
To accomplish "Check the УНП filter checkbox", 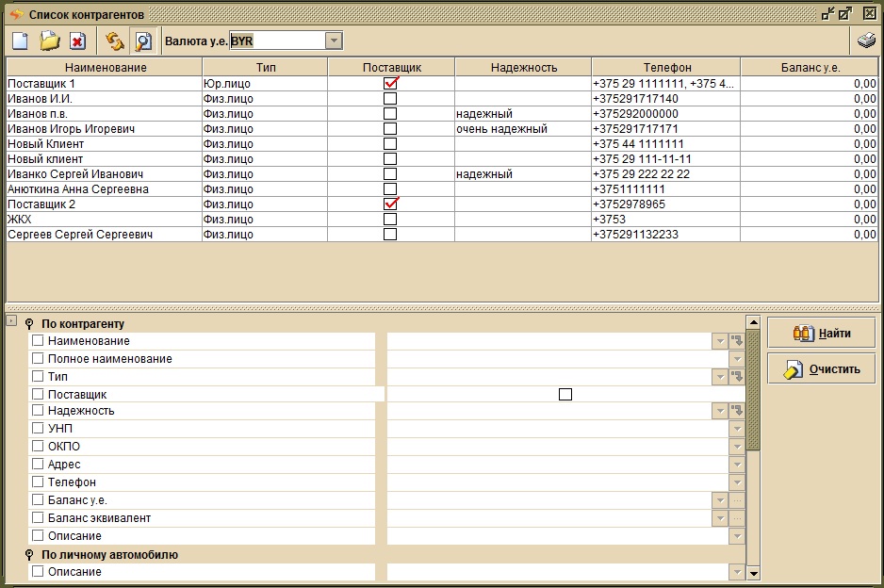I will (x=38, y=429).
